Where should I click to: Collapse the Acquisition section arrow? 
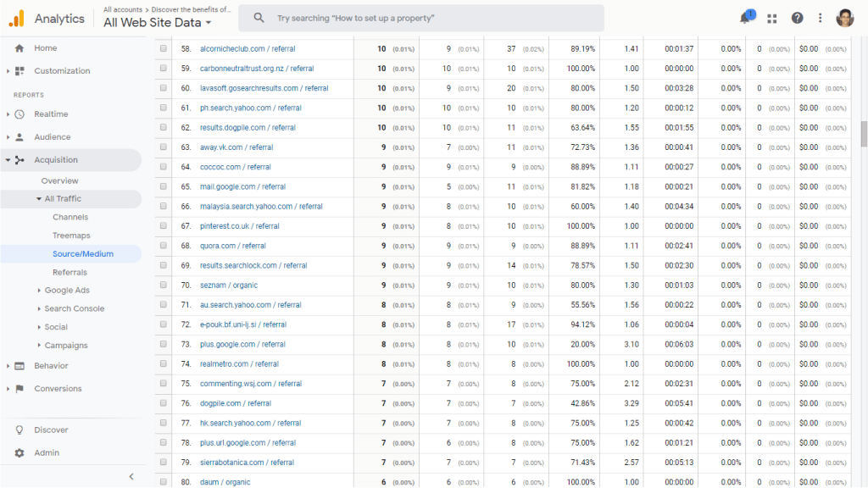click(x=8, y=160)
